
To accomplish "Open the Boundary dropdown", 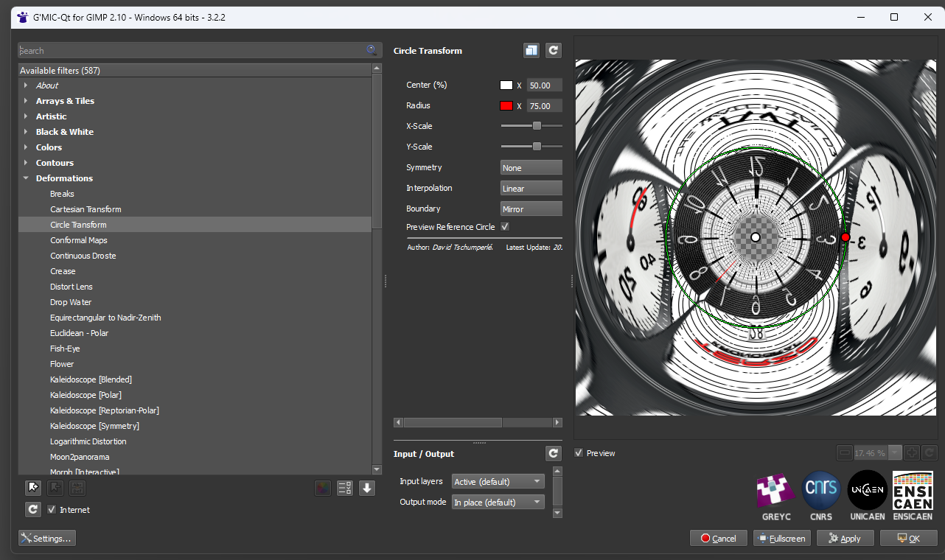I will point(531,209).
